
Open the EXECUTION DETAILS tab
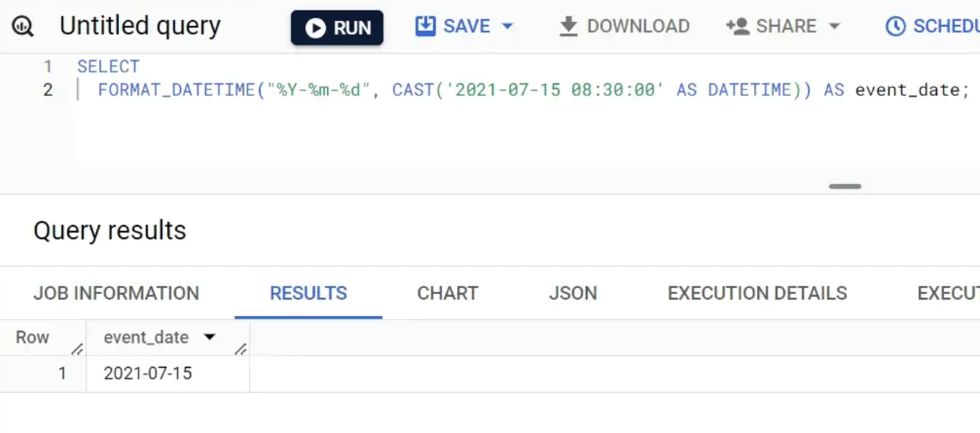point(757,293)
